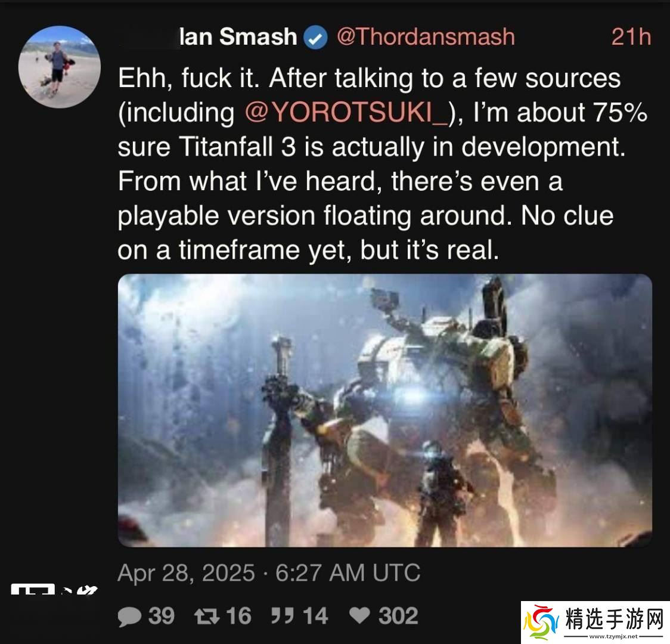Click the white glyph marks below avatar

(54, 589)
